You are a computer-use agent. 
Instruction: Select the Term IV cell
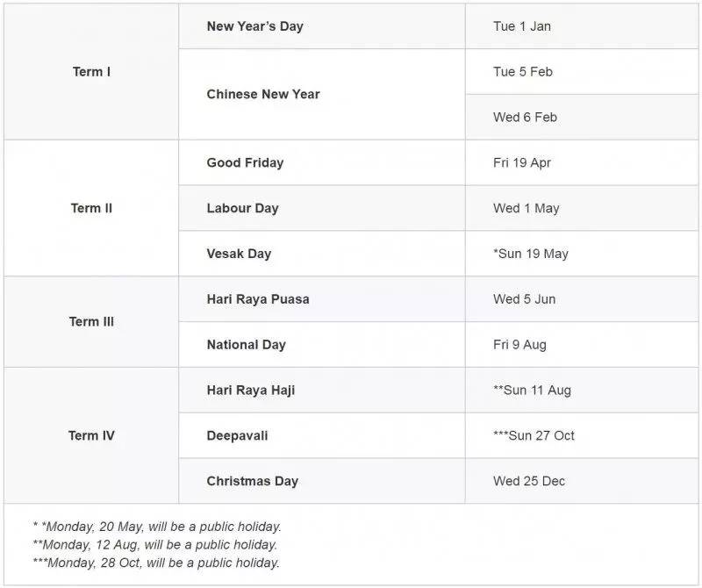point(91,435)
